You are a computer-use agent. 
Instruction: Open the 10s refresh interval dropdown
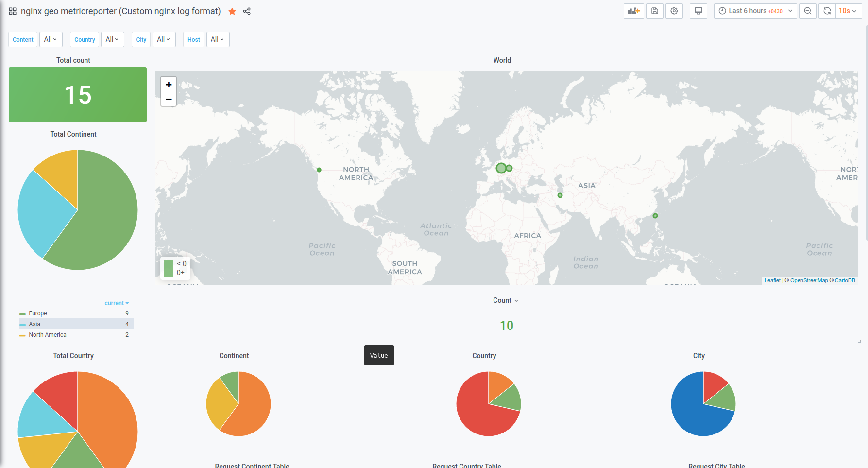click(x=848, y=11)
